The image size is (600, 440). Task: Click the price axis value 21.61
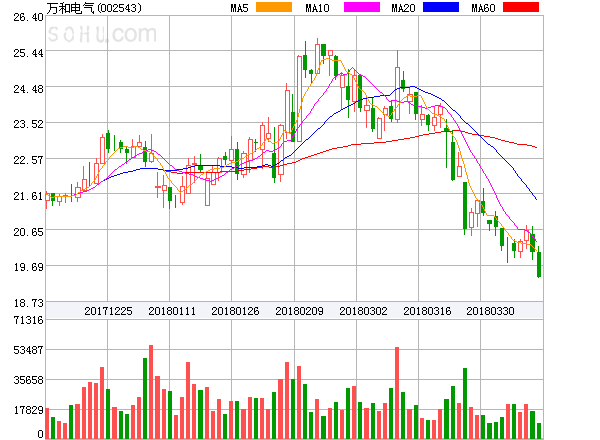pos(28,196)
